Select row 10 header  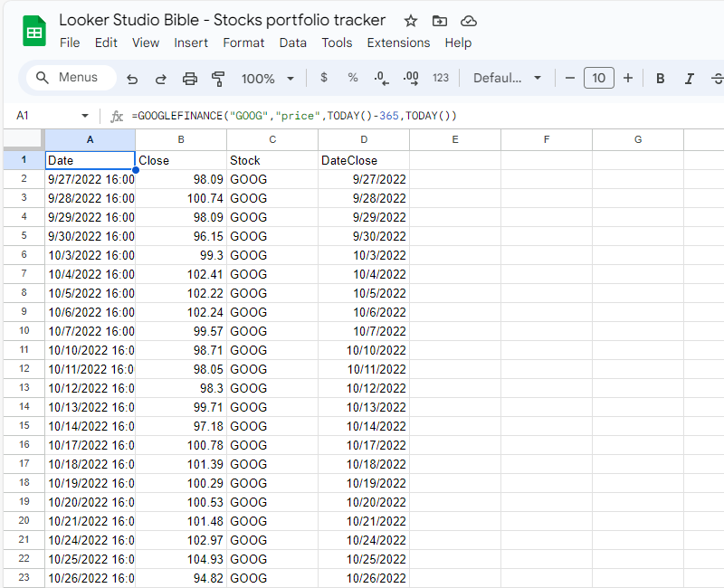[x=24, y=331]
